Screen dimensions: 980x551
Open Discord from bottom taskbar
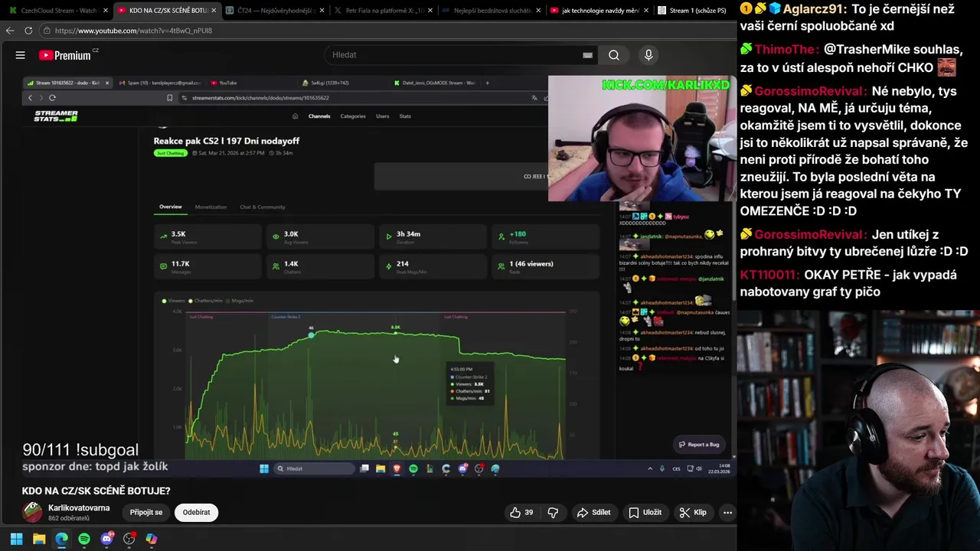(106, 539)
